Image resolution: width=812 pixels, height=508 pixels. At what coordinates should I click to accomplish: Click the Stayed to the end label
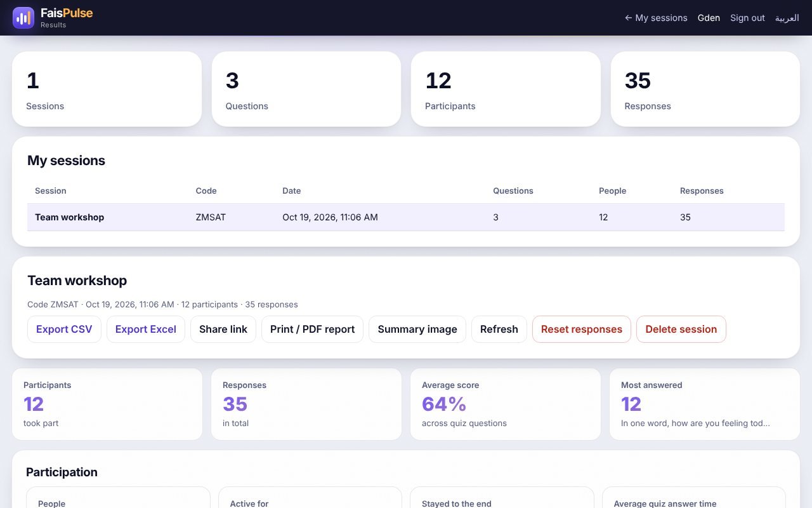click(457, 504)
